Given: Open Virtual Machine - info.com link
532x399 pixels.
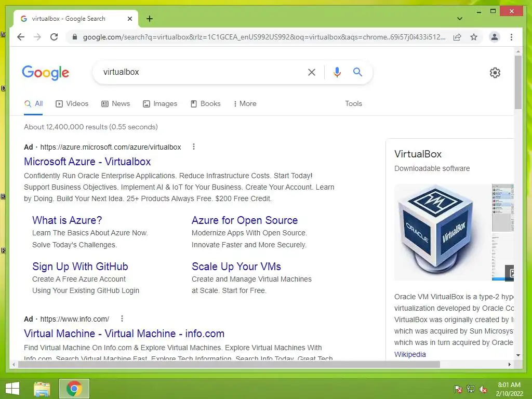Looking at the screenshot, I should tap(124, 334).
